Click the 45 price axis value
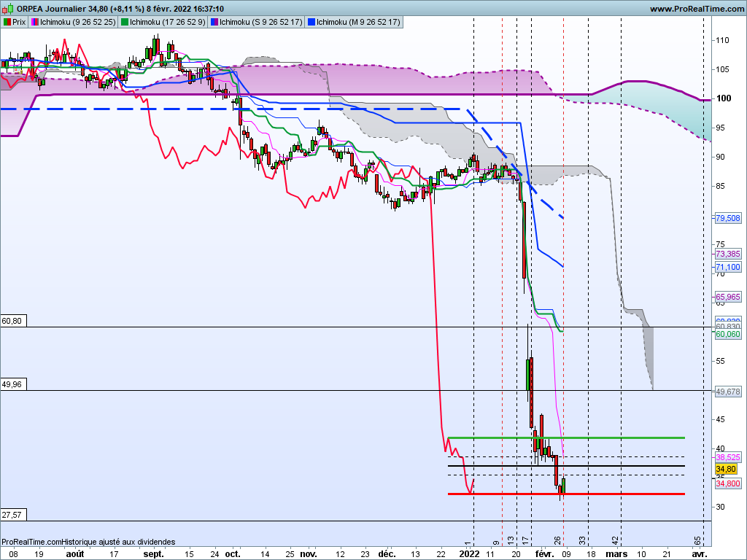The image size is (747, 560). tap(720, 419)
